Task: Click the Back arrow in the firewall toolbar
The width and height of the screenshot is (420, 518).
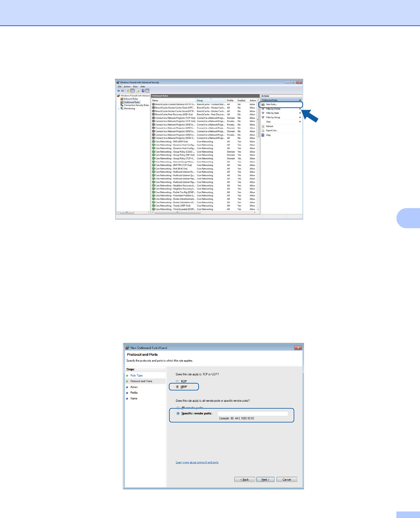Action: pyautogui.click(x=118, y=91)
